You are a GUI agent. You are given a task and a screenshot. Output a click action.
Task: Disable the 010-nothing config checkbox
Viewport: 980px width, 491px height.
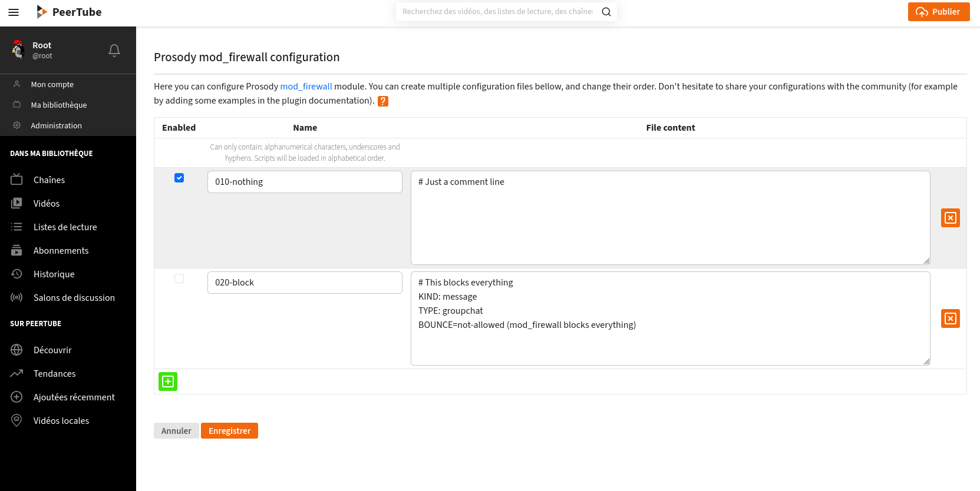click(179, 178)
